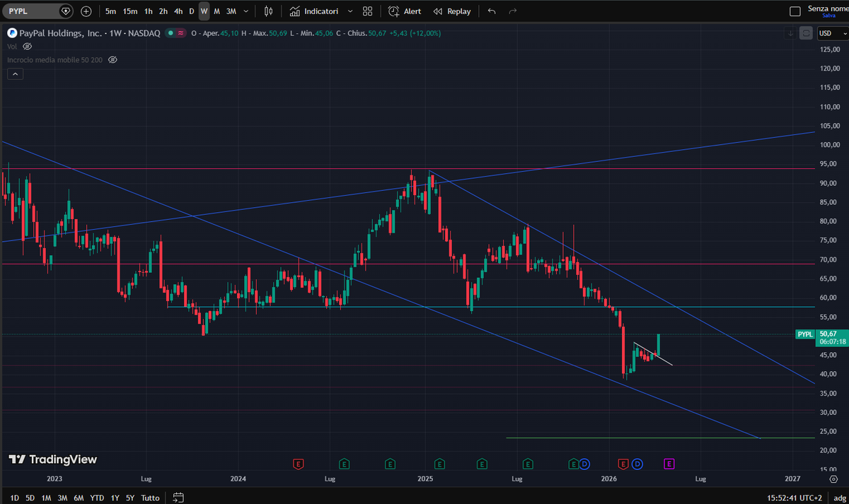
Task: Click the purple E earnings marker
Action: (669, 464)
